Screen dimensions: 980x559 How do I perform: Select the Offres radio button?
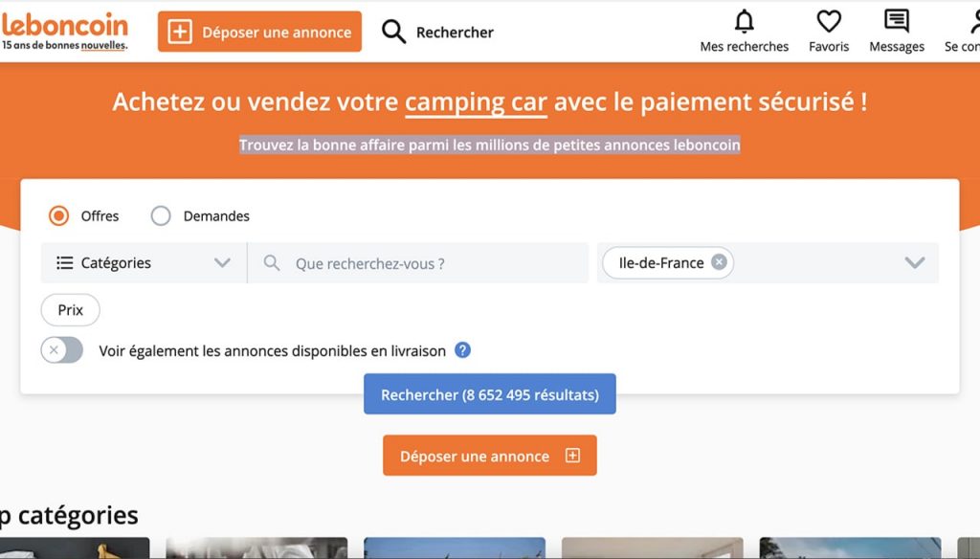[58, 215]
